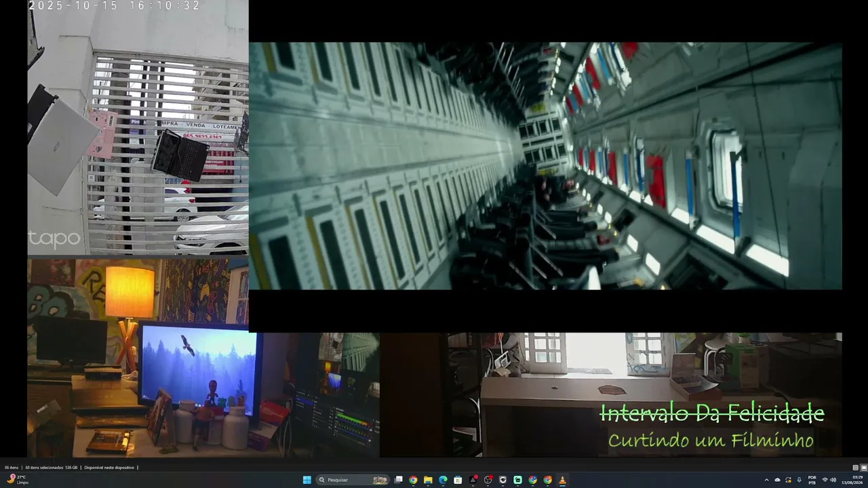The width and height of the screenshot is (868, 488).
Task: Open Microsoft Store from the taskbar
Action: pos(458,480)
